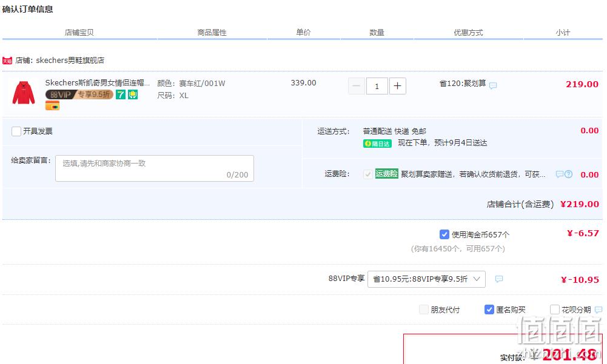Decrease quantity with the minus button
This screenshot has width=607, height=364.
(357, 86)
